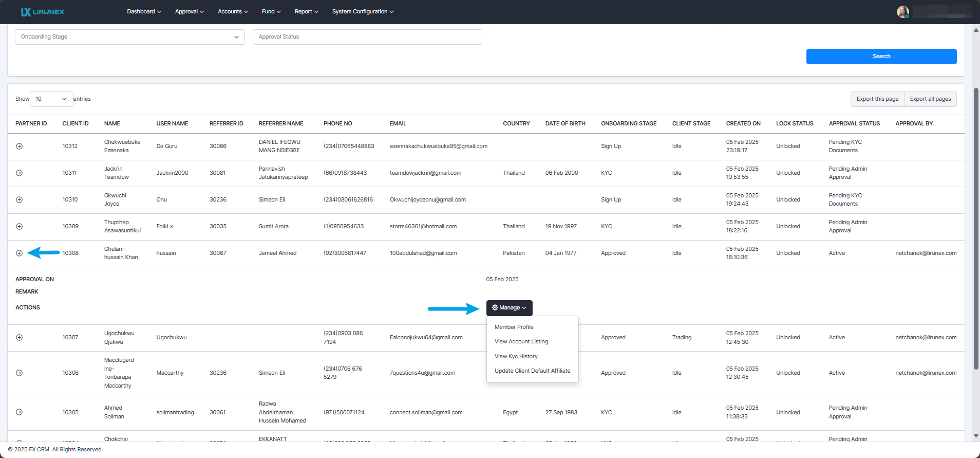Expand row details for client 10305
This screenshot has height=458, width=980.
[20, 412]
